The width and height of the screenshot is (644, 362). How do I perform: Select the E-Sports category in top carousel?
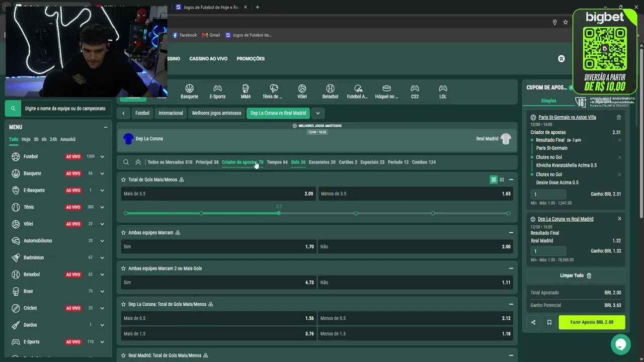coord(217,92)
